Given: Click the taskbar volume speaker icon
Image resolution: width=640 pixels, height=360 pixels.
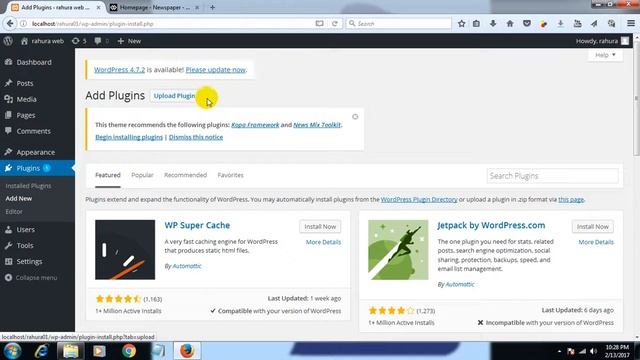Looking at the screenshot, I should pos(594,351).
